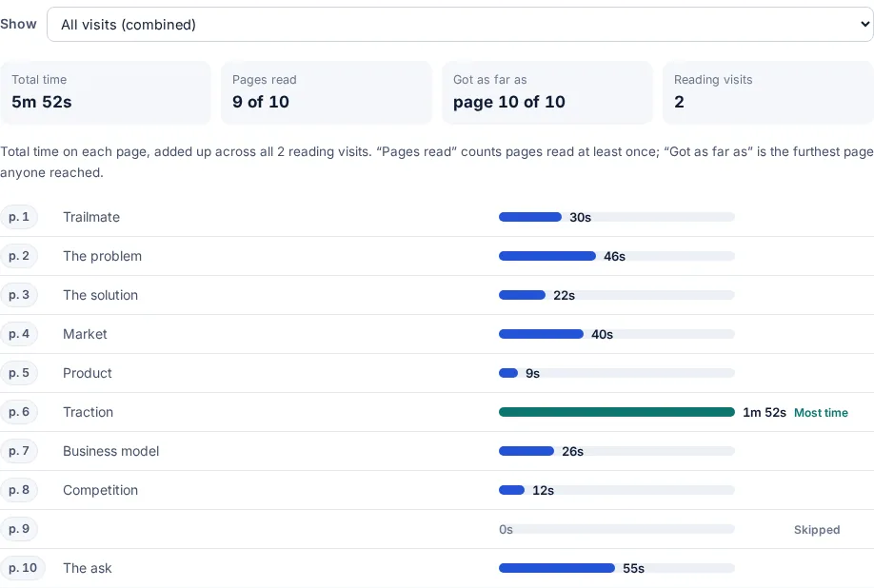Click the 30s value for Trailmate
This screenshot has width=874, height=588.
pos(580,218)
